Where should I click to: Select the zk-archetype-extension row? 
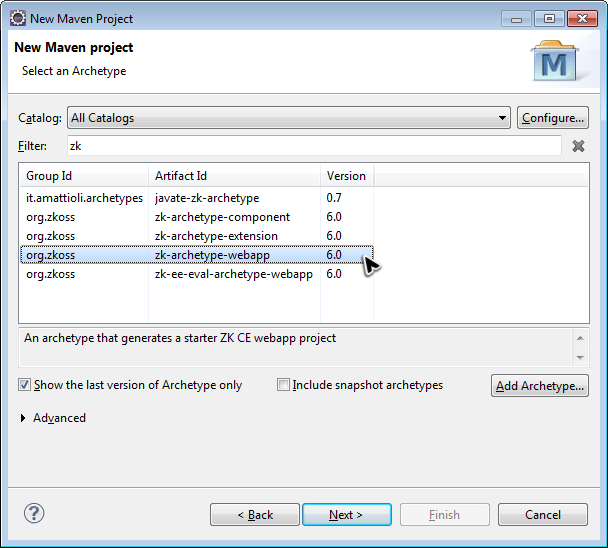pos(197,236)
